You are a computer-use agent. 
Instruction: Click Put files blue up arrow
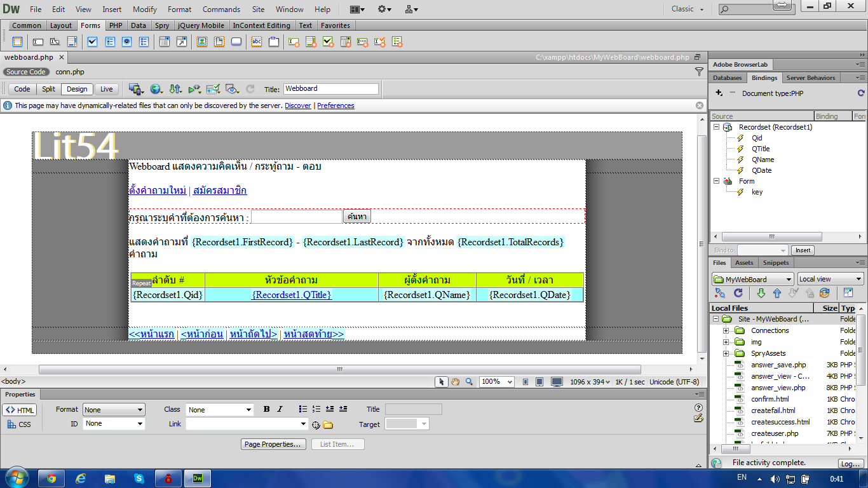pyautogui.click(x=776, y=293)
